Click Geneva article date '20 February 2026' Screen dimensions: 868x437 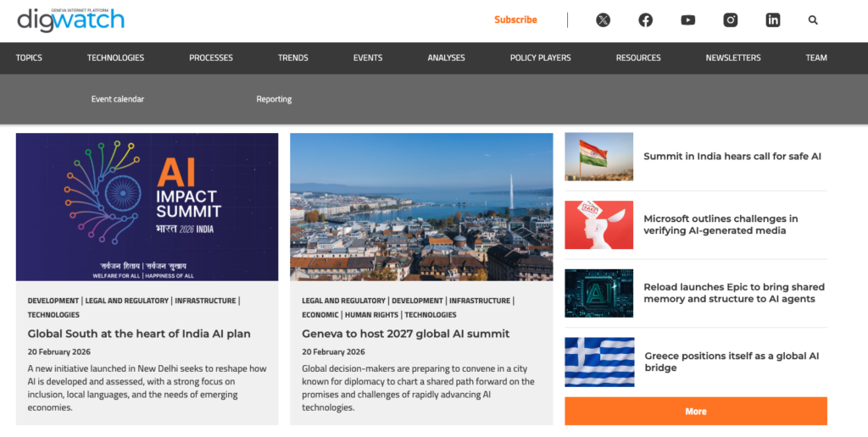(x=333, y=351)
